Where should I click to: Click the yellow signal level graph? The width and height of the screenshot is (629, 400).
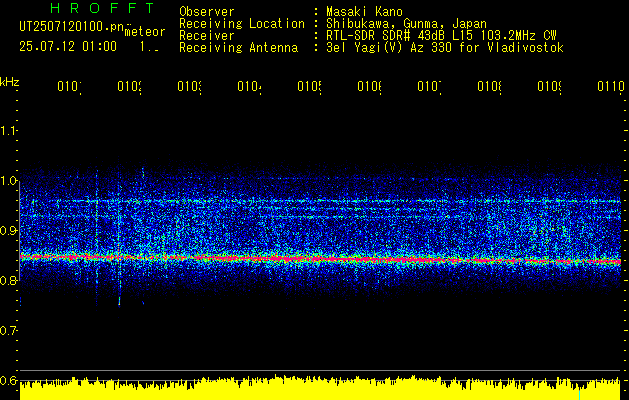coord(320,388)
